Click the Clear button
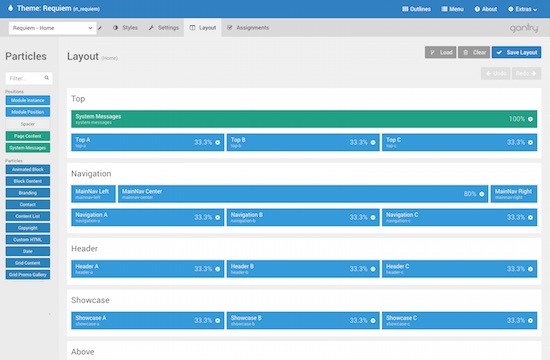Viewport: 550px width, 360px height. coord(474,53)
